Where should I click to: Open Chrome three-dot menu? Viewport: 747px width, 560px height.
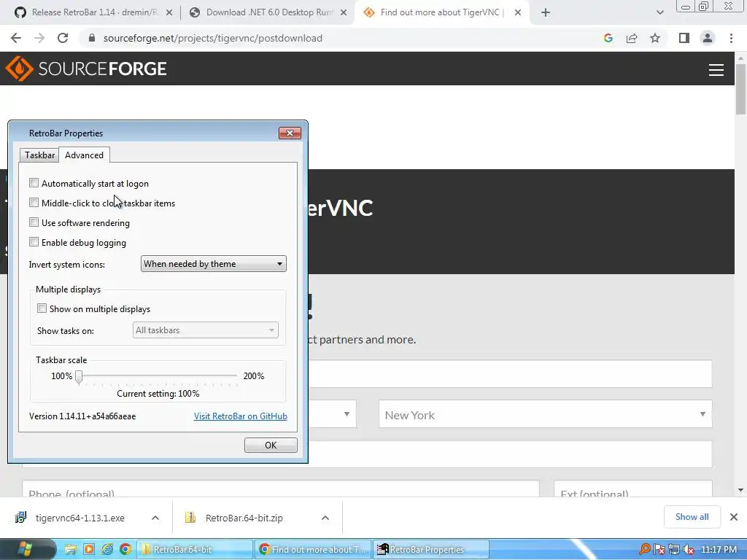tap(731, 38)
